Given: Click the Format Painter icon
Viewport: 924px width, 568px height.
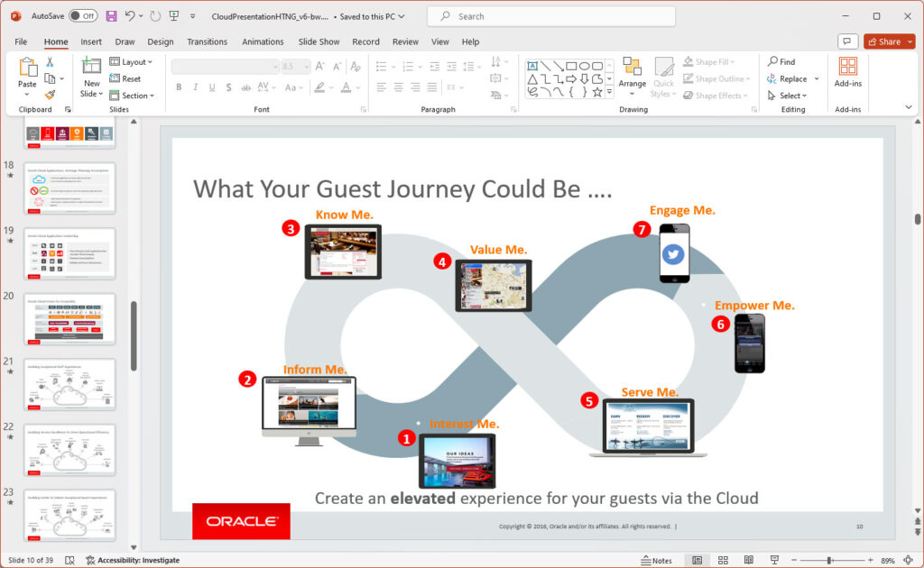Looking at the screenshot, I should 51,95.
